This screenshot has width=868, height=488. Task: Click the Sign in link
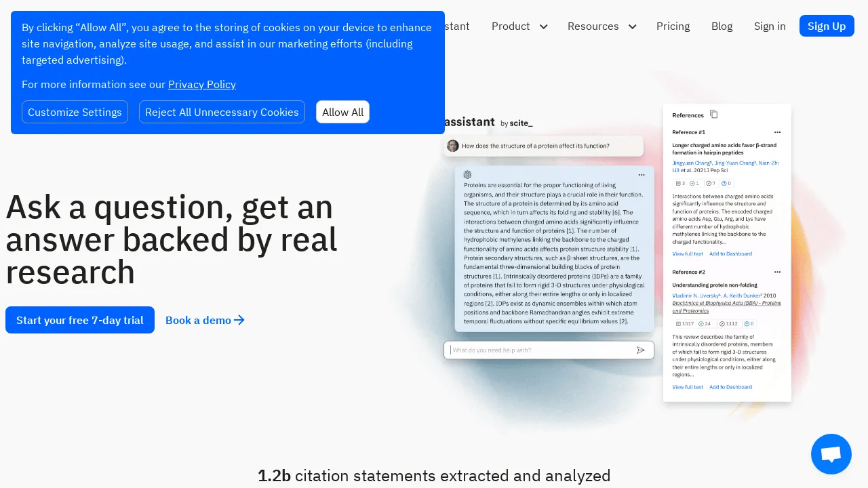pos(770,26)
